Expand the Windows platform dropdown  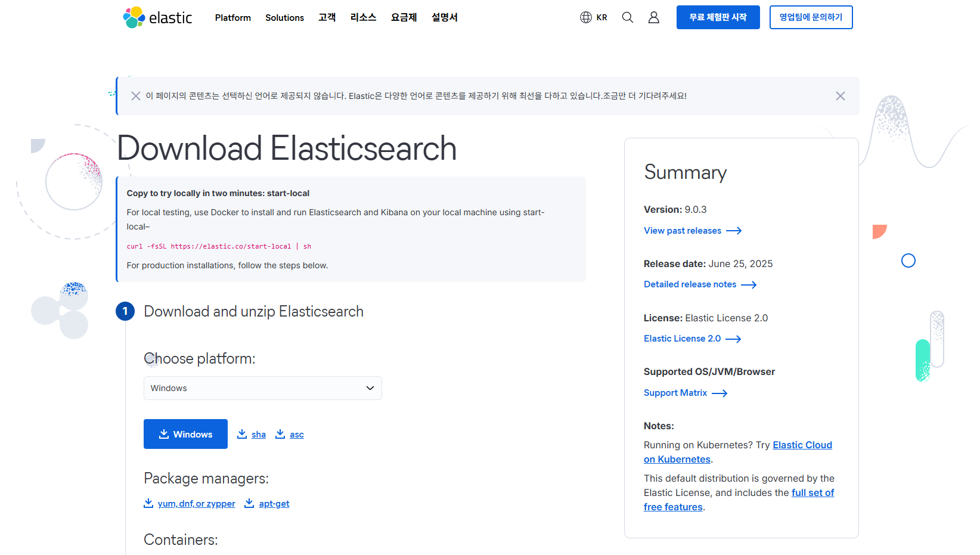pyautogui.click(x=263, y=388)
